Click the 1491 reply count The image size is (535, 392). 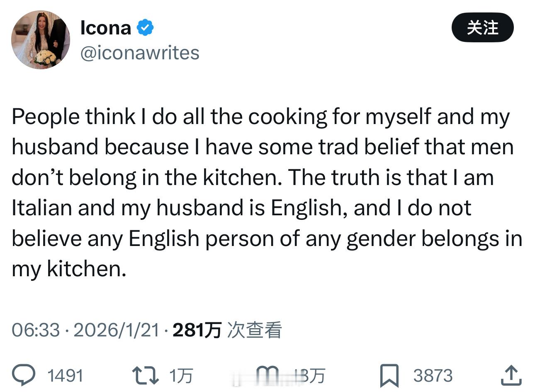click(65, 376)
